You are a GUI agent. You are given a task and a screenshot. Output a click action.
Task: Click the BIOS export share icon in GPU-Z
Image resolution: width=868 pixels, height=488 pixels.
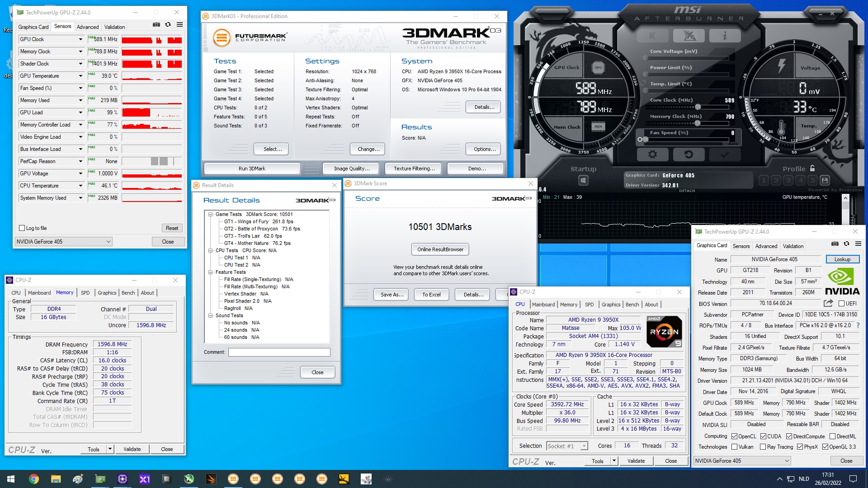[x=828, y=303]
